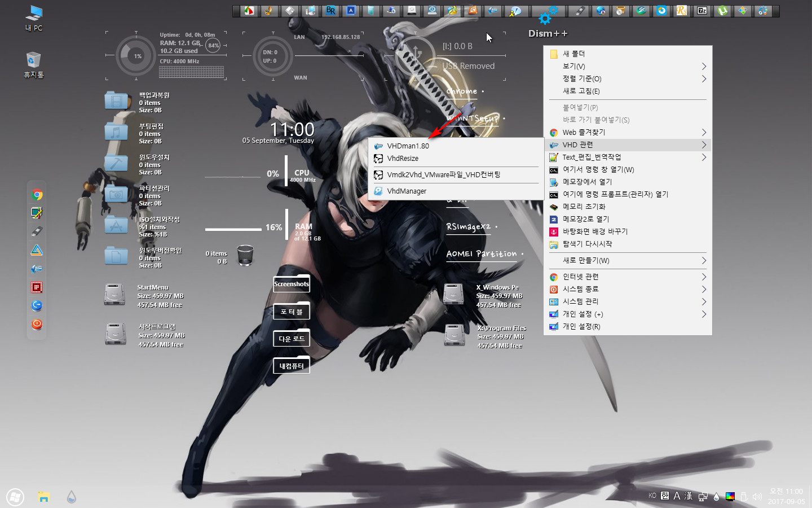Click the blue logoff button in left dock
812x508 pixels.
37,305
